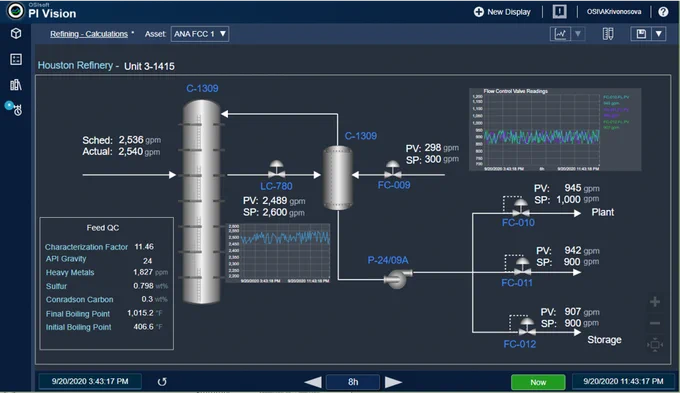Image resolution: width=680 pixels, height=393 pixels.
Task: Click the Characterization Factor value 11.46
Action: (x=144, y=246)
